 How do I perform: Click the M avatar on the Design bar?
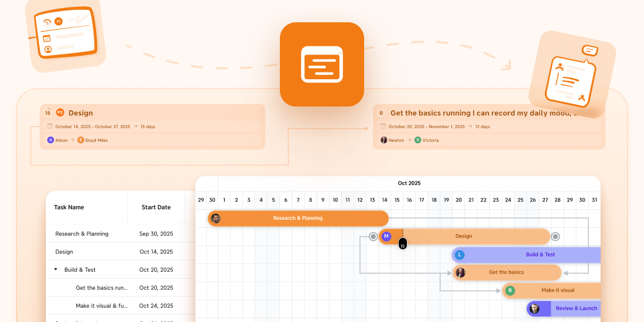pyautogui.click(x=386, y=236)
